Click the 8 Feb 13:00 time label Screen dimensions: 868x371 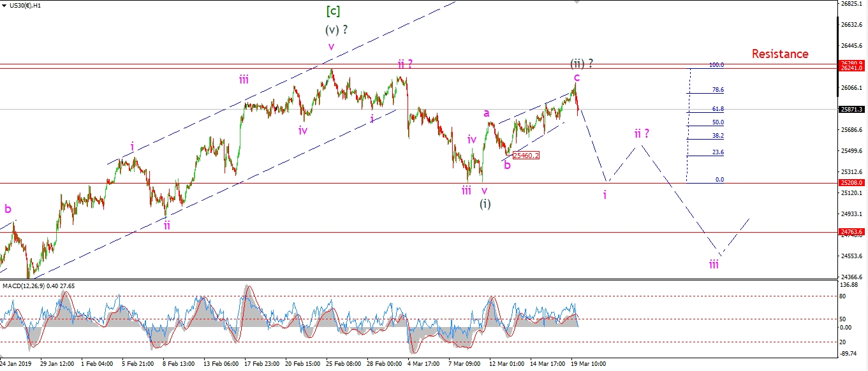click(x=180, y=365)
